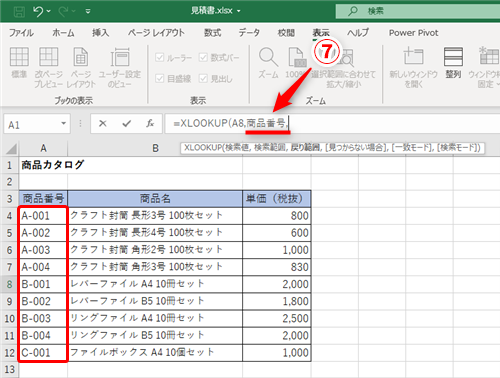Open the 校閲 tab
Viewport: 500px width, 378px height.
(286, 33)
